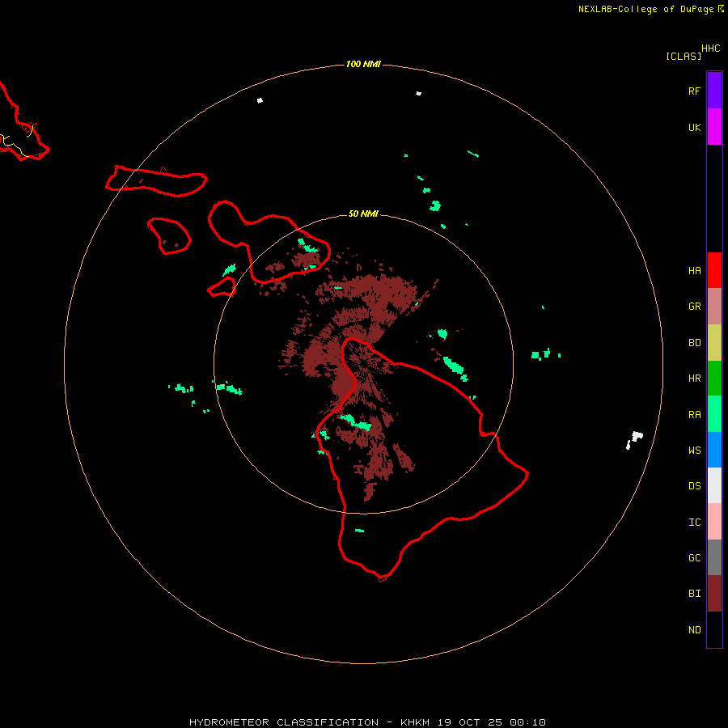
Task: Click the GC legend label
Action: [x=694, y=557]
